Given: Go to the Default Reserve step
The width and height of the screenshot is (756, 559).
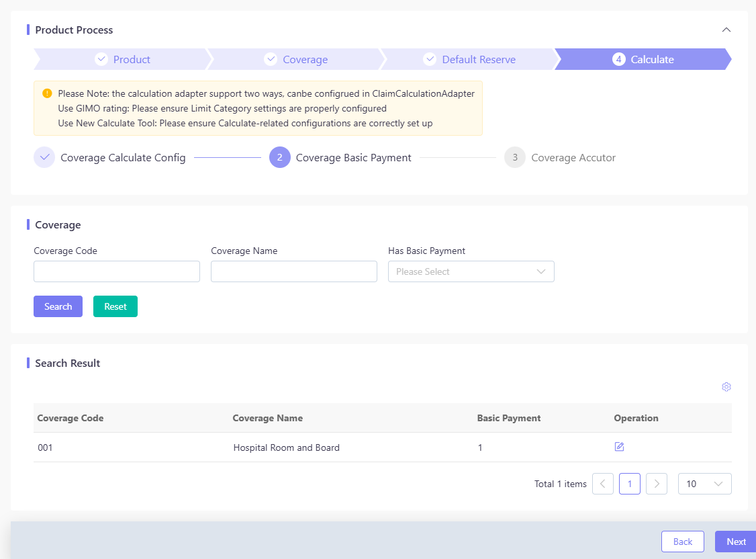Looking at the screenshot, I should point(469,59).
